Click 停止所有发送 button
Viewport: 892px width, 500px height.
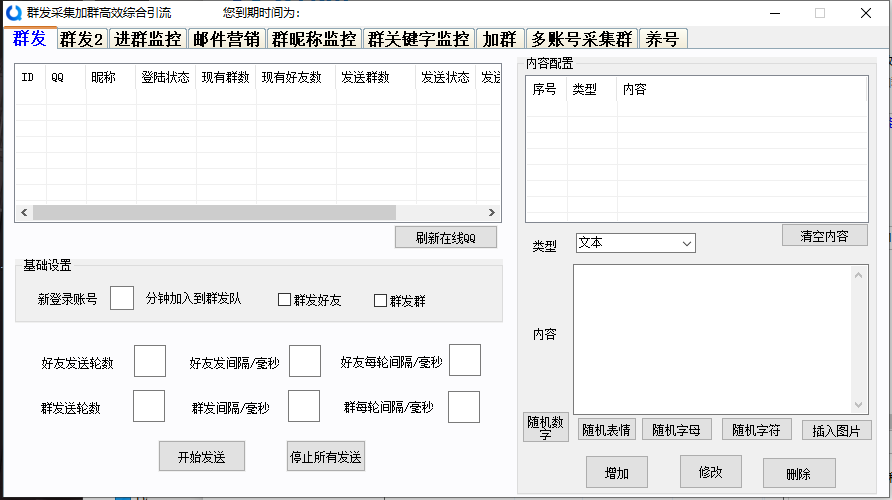pos(326,456)
